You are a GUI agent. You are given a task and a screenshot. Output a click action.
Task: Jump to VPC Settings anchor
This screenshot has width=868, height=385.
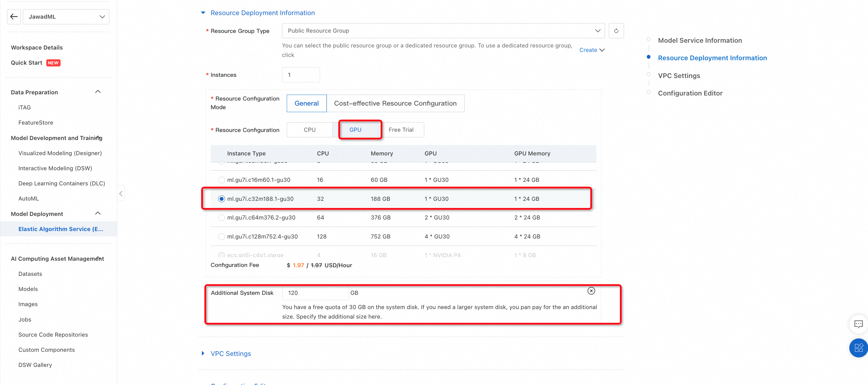[679, 76]
